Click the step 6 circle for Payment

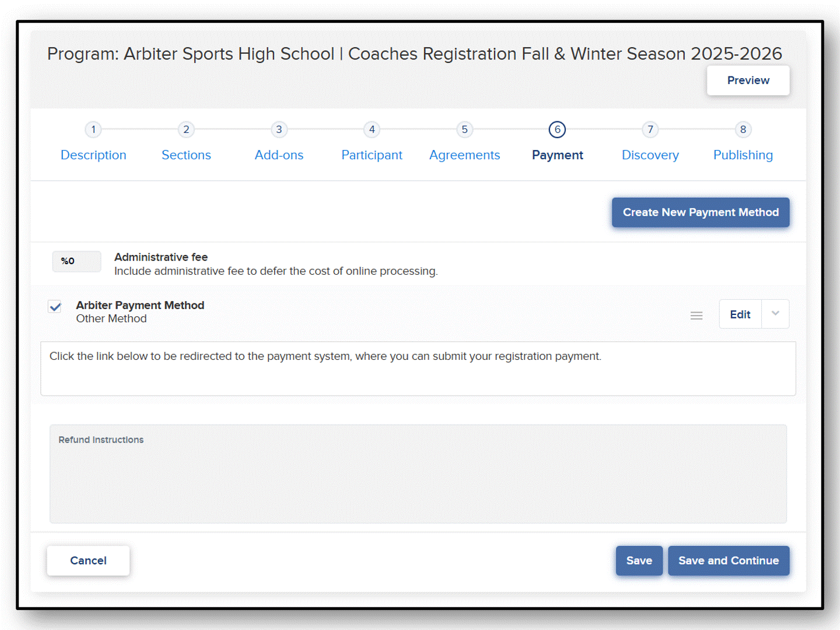coord(557,129)
